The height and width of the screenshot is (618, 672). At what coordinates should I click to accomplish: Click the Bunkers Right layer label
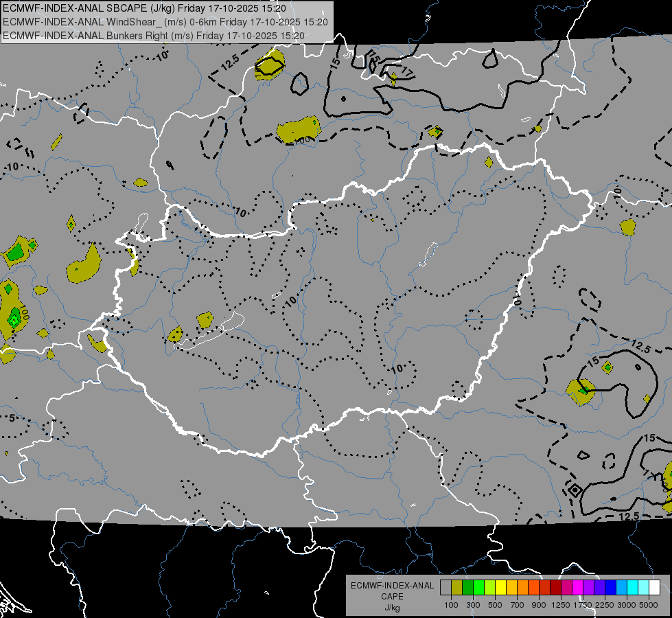[x=154, y=36]
